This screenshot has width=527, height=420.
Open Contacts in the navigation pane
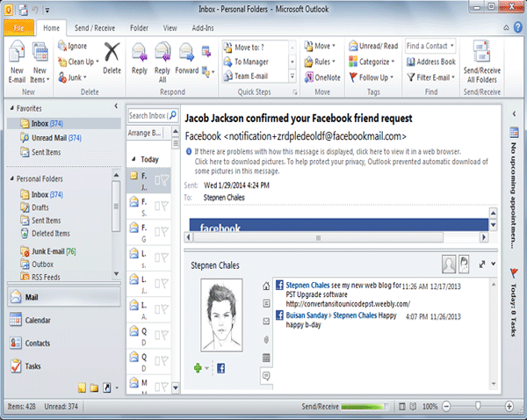(64, 343)
